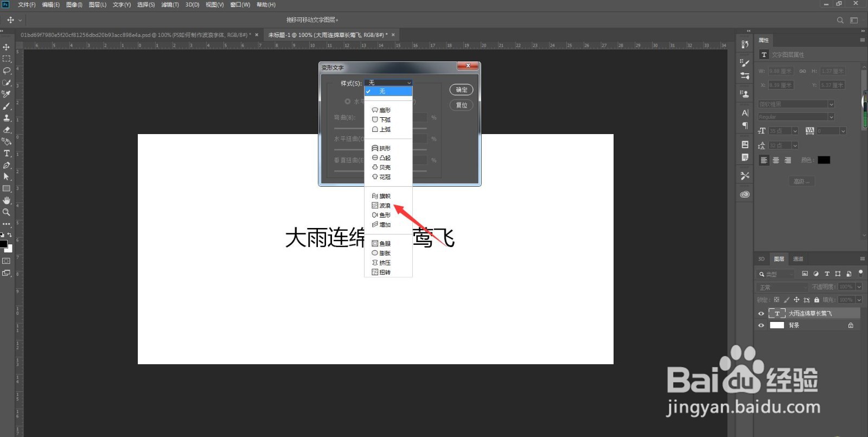
Task: Select the Lasso tool
Action: click(7, 71)
